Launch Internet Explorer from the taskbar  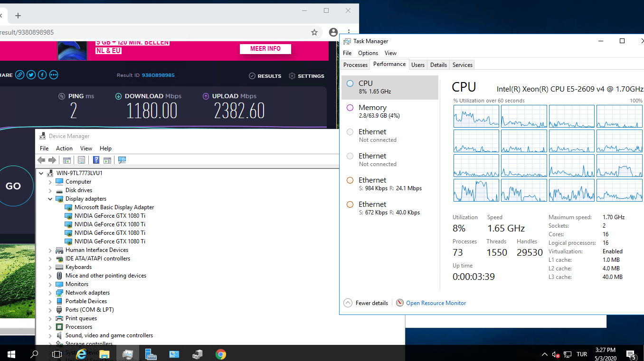82,354
